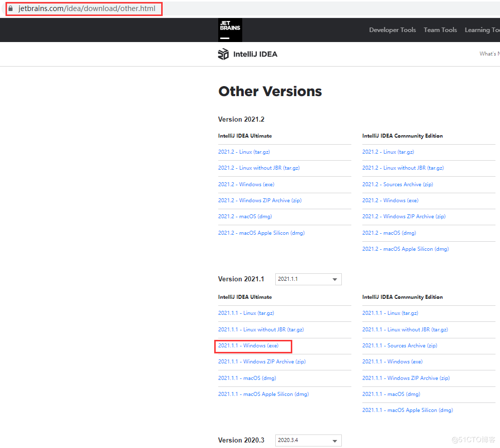
Task: Click the Version 2020.3 heading text
Action: pos(241,440)
